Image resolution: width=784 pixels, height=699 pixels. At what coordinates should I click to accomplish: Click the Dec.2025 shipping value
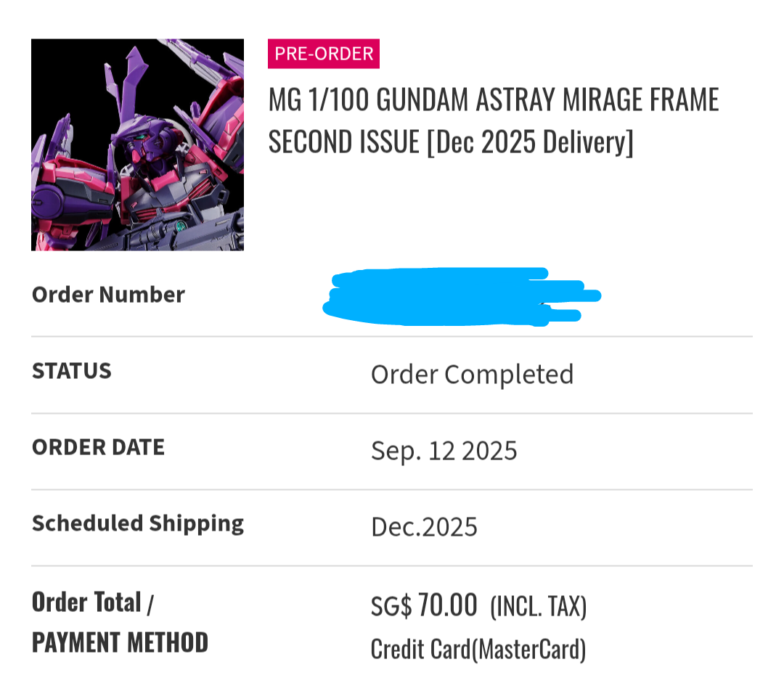(x=424, y=527)
